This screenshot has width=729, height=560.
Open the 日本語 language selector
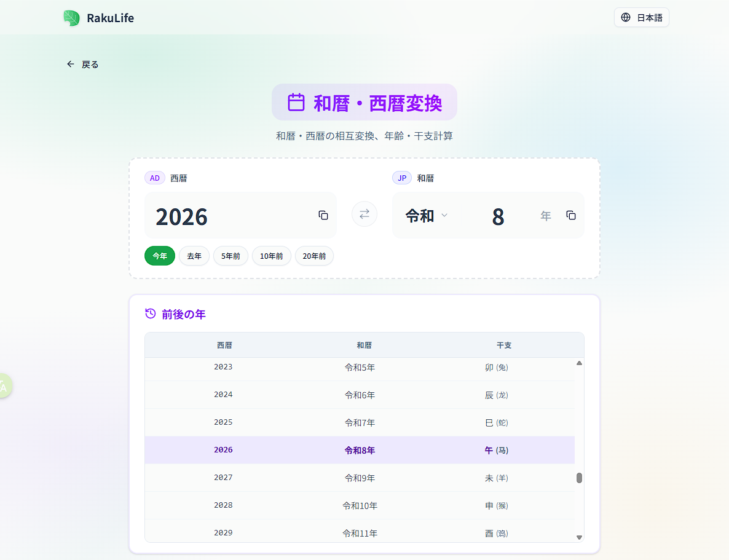point(641,17)
